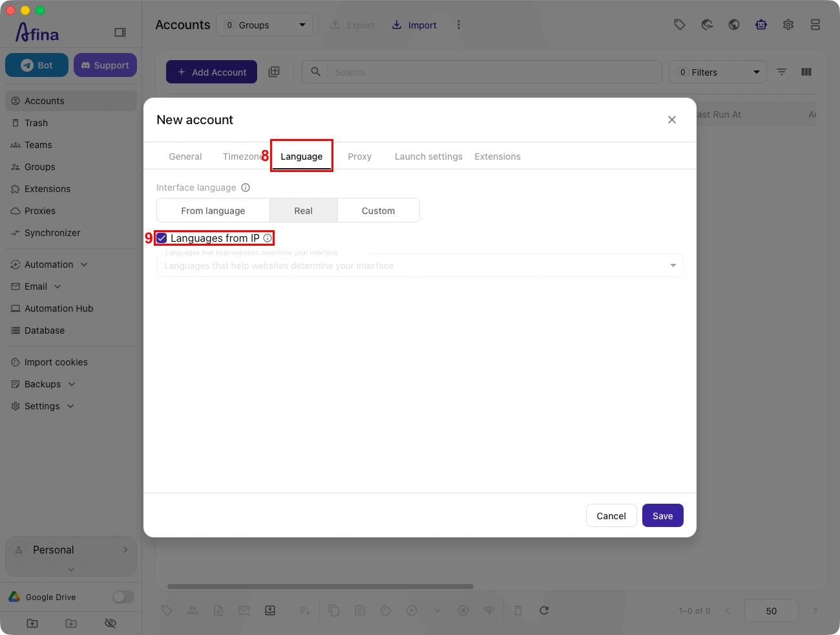Open the robot icon in top toolbar
Image resolution: width=840 pixels, height=635 pixels.
point(761,25)
